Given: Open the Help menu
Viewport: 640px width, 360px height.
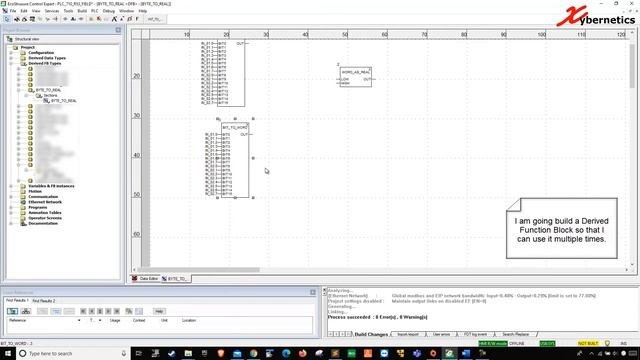Looking at the screenshot, I should pos(142,11).
